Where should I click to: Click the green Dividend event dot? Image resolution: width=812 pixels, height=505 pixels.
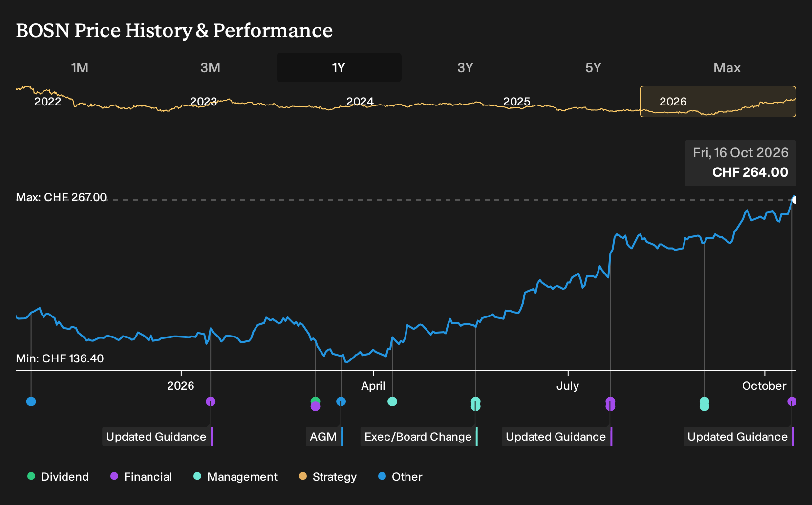[316, 400]
